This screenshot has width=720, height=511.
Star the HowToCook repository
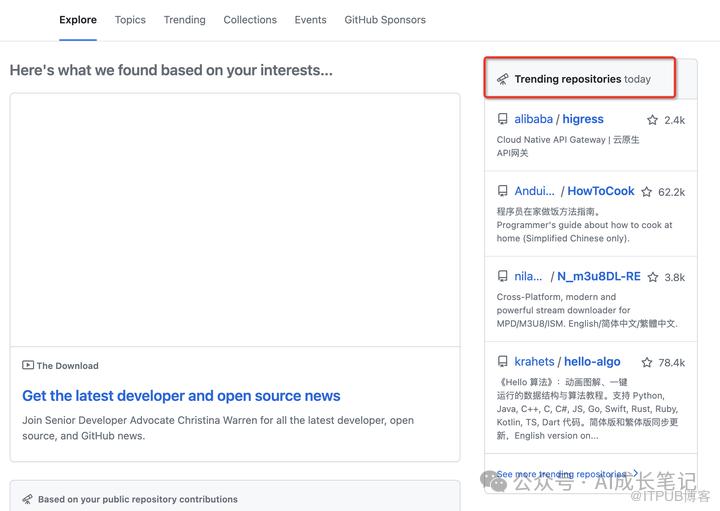(647, 192)
